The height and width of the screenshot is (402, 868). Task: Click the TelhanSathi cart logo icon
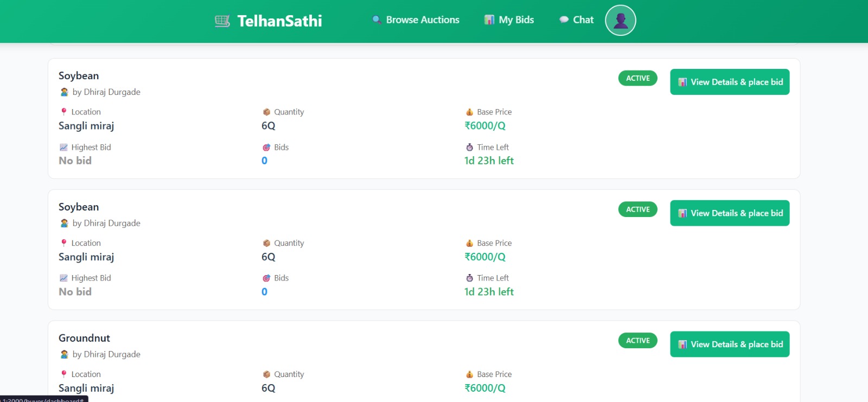coord(222,20)
